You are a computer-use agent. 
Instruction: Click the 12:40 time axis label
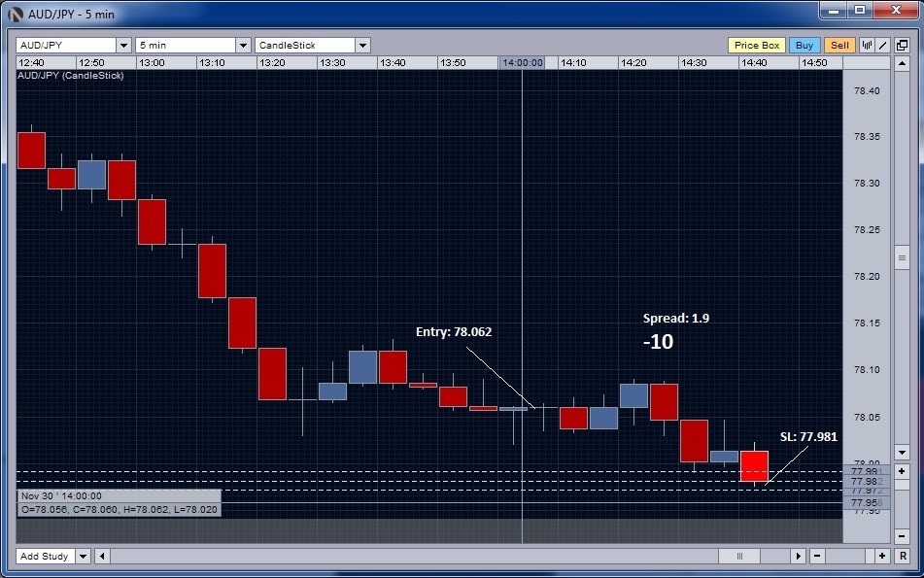(31, 62)
